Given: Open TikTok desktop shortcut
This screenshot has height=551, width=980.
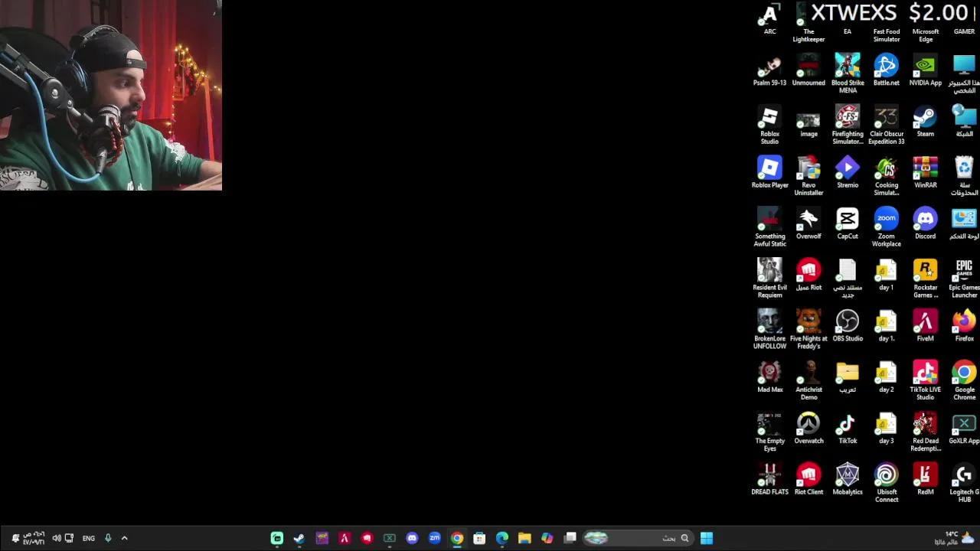Looking at the screenshot, I should (x=848, y=429).
